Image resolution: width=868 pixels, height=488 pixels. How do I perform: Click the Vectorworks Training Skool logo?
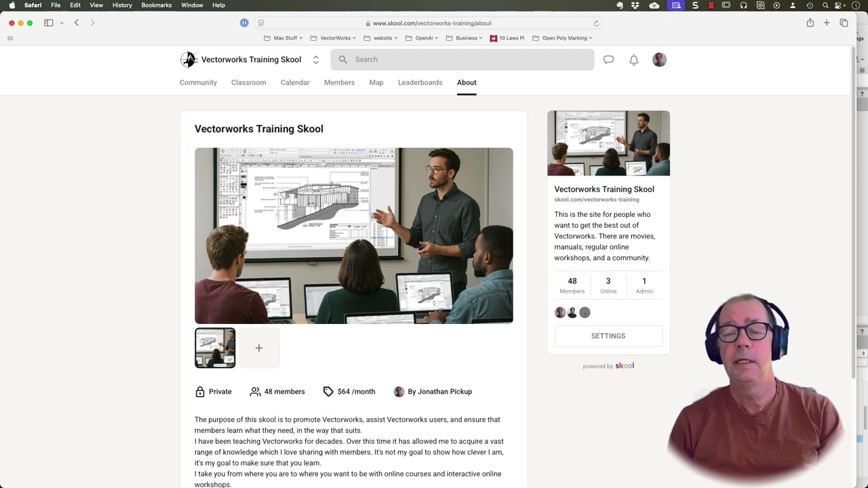188,60
